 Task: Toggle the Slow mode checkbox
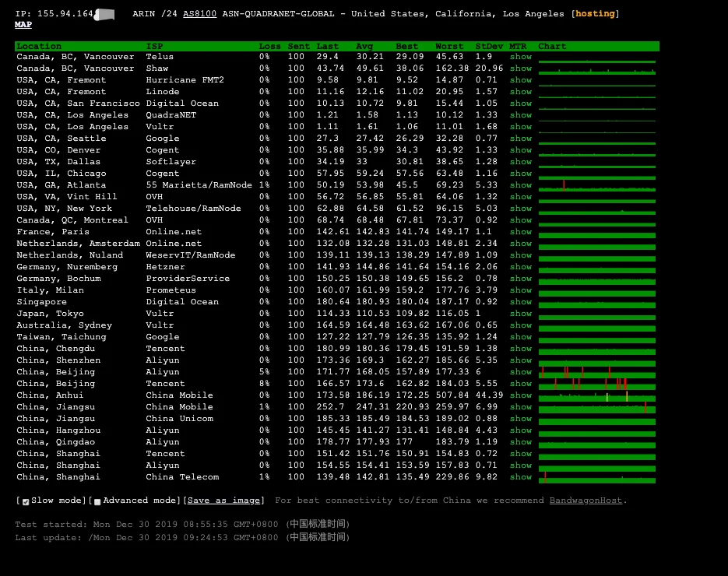[26, 502]
